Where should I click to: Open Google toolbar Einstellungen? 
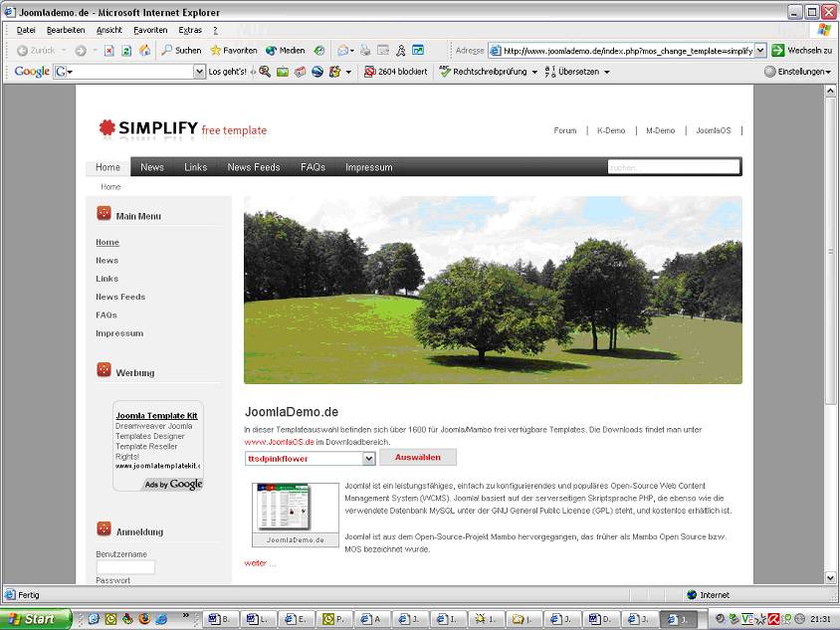point(797,72)
